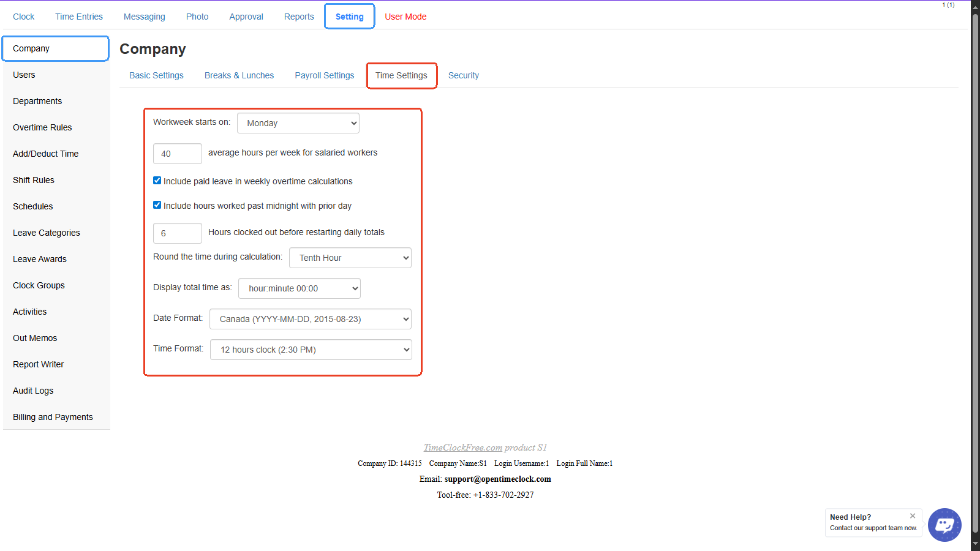Follow the TimeClockFree.com link

(462, 448)
